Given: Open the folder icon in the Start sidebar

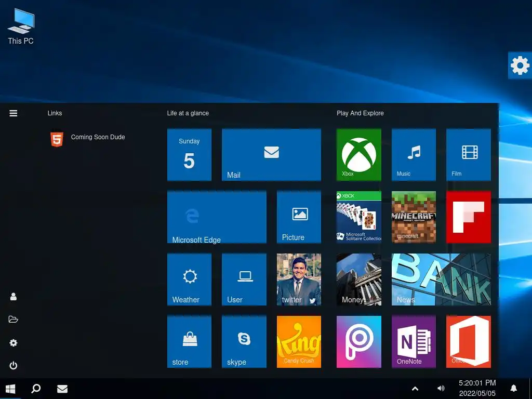Looking at the screenshot, I should (x=13, y=320).
